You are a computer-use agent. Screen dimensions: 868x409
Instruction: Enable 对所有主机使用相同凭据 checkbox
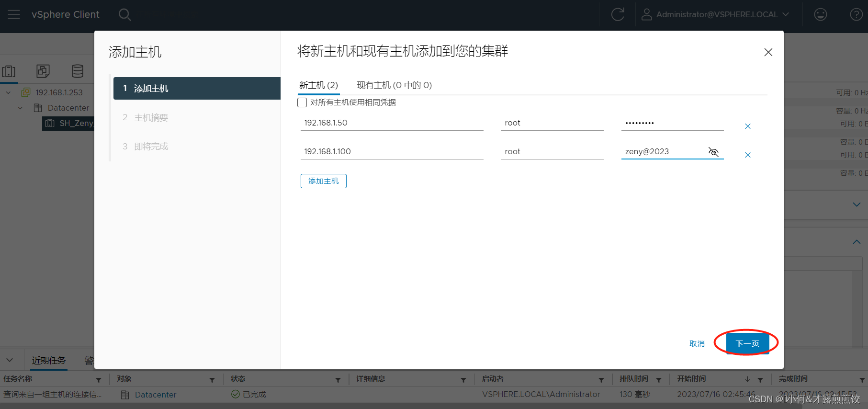point(302,102)
